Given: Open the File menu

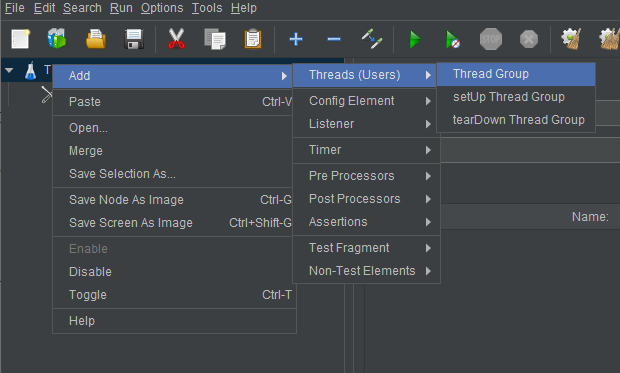Looking at the screenshot, I should pyautogui.click(x=15, y=8).
